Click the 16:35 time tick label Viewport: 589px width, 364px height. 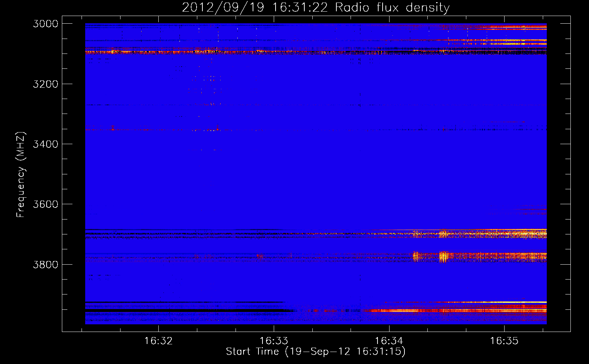pyautogui.click(x=504, y=341)
